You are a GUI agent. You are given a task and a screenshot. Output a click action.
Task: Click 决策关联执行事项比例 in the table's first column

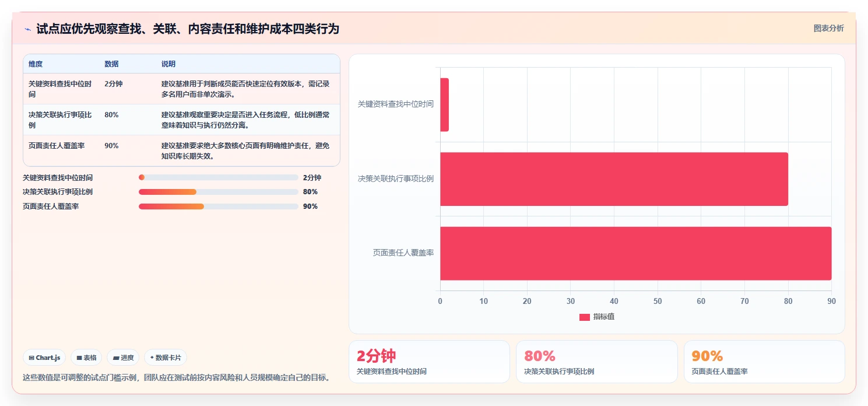tap(60, 120)
